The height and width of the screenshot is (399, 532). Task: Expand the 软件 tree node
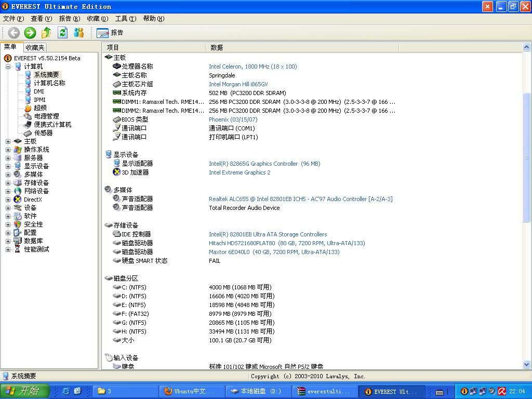8,216
